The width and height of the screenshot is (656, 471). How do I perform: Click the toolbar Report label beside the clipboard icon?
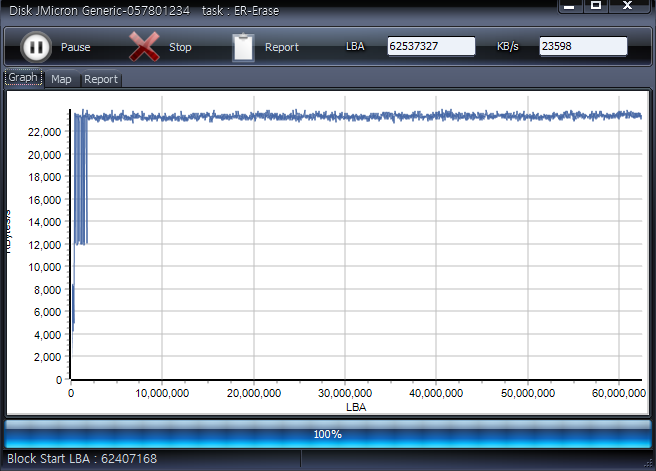[x=282, y=47]
